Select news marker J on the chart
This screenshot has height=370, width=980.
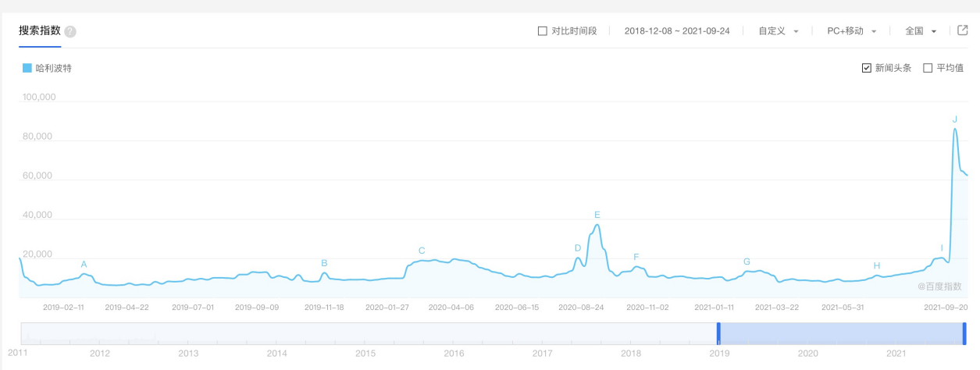click(954, 119)
